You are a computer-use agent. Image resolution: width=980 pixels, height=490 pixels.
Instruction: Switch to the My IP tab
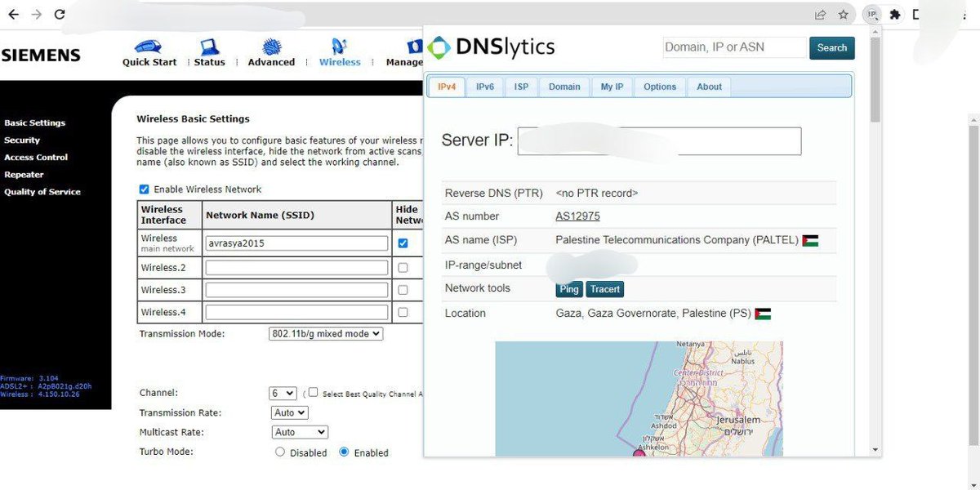[x=612, y=87]
